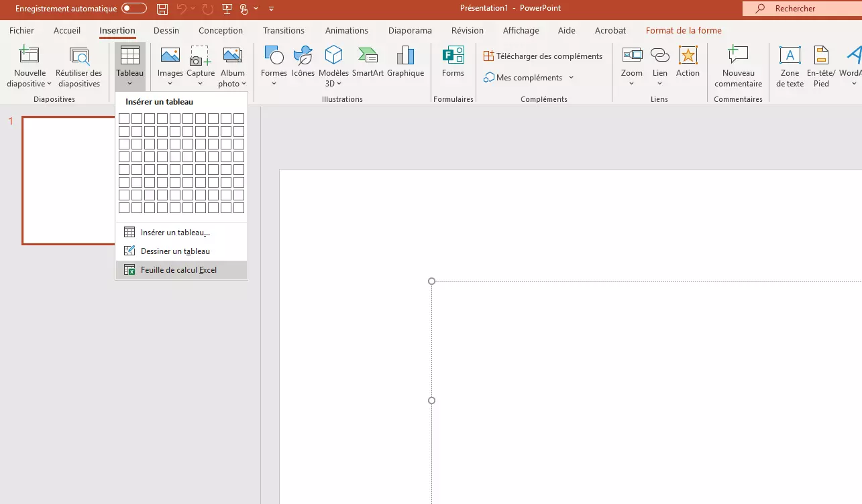This screenshot has width=862, height=504.
Task: Click the Save icon in title bar
Action: tap(162, 9)
